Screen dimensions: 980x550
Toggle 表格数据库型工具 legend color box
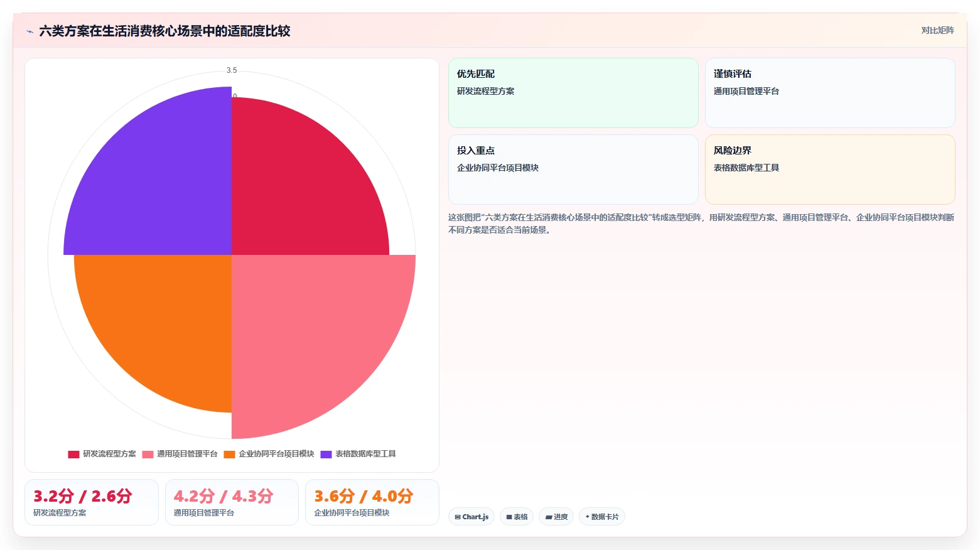click(326, 454)
